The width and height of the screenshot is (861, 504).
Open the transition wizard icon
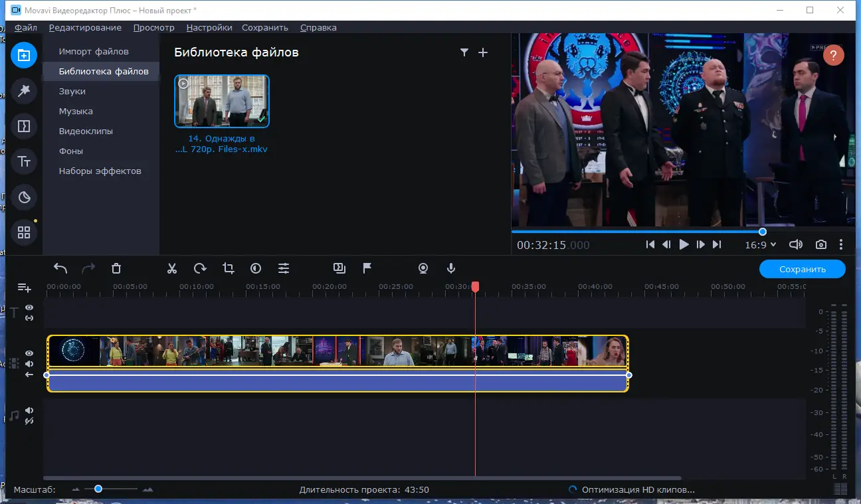coord(339,268)
